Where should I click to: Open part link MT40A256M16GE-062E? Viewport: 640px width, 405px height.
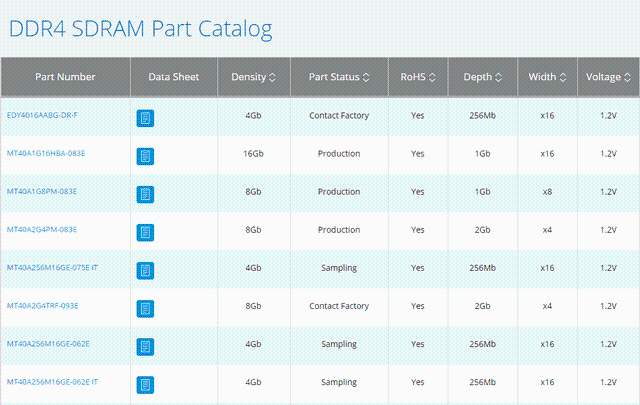click(48, 344)
